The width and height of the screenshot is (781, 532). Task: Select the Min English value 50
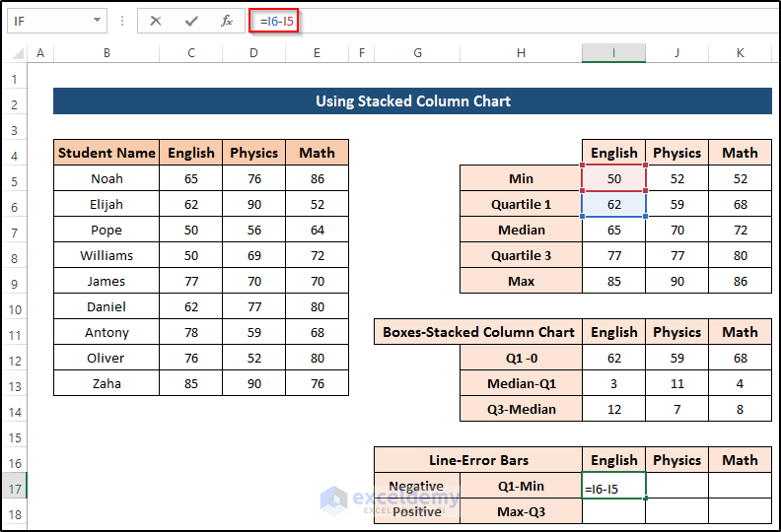click(613, 178)
